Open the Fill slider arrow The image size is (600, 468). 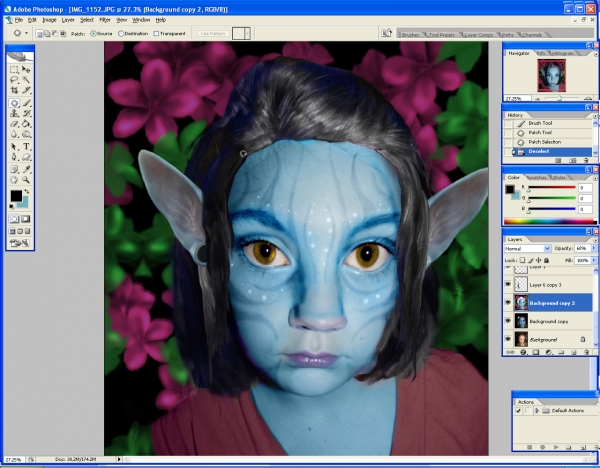click(x=594, y=260)
